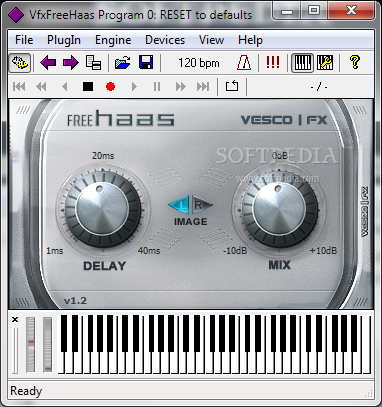This screenshot has width=382, height=407.
Task: Click the thin velocity slider in keyboard bar
Action: (15, 350)
